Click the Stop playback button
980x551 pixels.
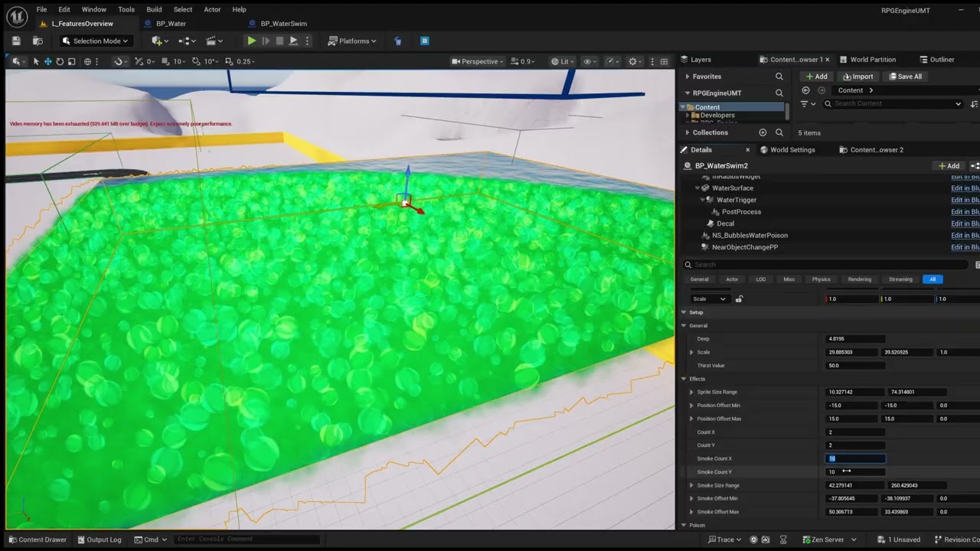coord(279,41)
